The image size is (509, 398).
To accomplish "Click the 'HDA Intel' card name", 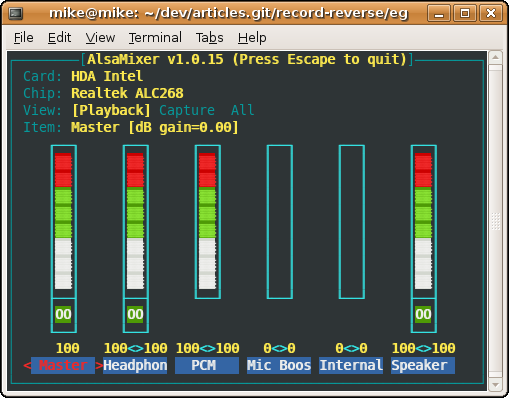I will click(x=107, y=76).
